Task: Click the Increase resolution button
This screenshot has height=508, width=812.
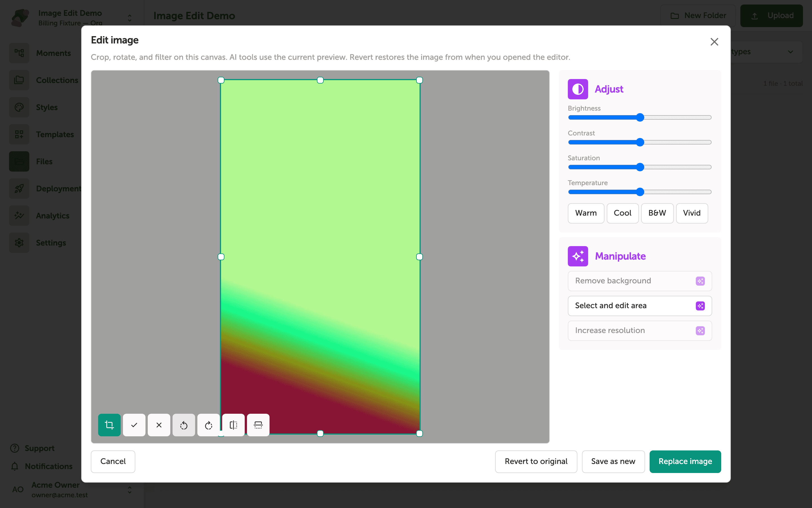Action: pos(639,330)
